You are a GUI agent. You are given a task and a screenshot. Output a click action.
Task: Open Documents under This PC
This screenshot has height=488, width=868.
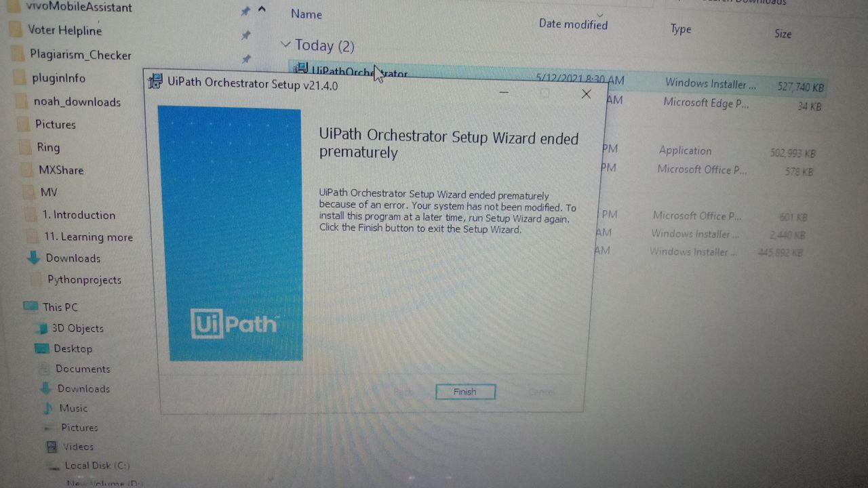click(83, 369)
